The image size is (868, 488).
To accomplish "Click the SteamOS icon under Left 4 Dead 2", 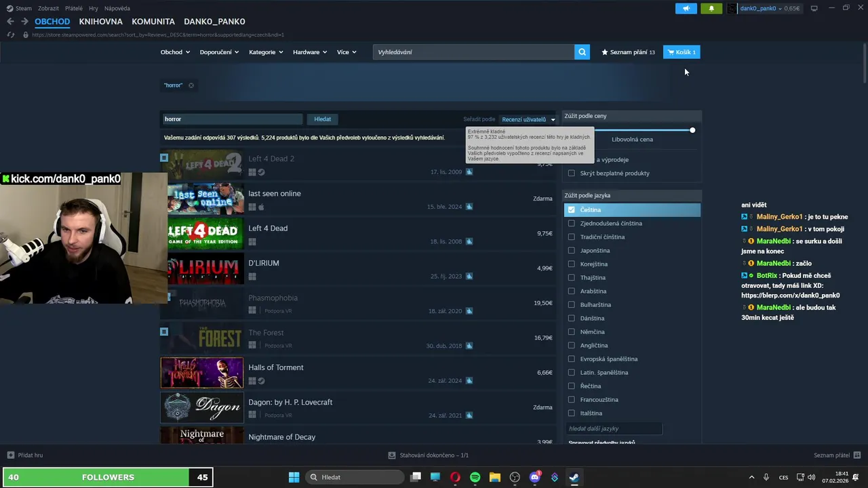I will coord(261,172).
